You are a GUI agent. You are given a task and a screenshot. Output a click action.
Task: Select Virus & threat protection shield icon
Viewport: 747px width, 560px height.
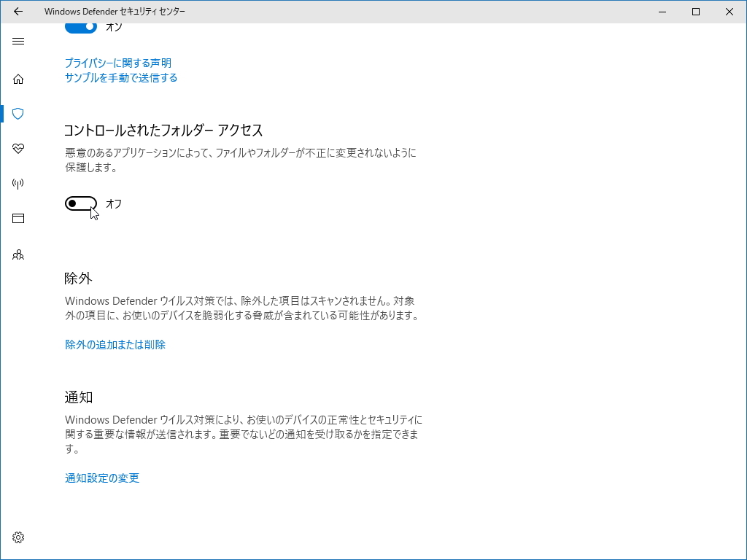(18, 114)
